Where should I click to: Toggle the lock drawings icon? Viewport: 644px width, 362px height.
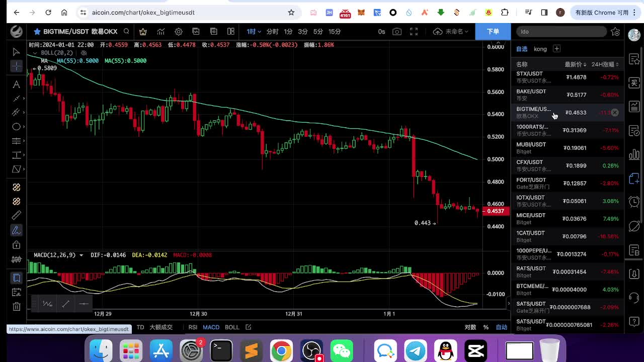[16, 245]
